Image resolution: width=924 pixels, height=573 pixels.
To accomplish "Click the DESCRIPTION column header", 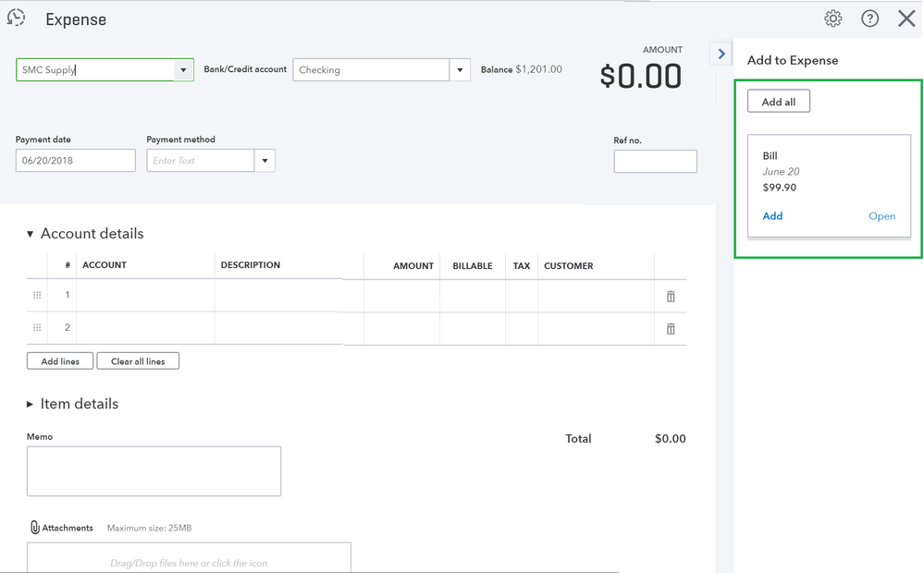I will [251, 265].
